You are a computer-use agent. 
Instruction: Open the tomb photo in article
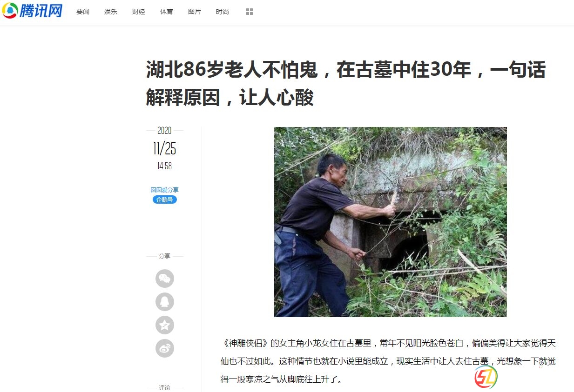pos(390,222)
